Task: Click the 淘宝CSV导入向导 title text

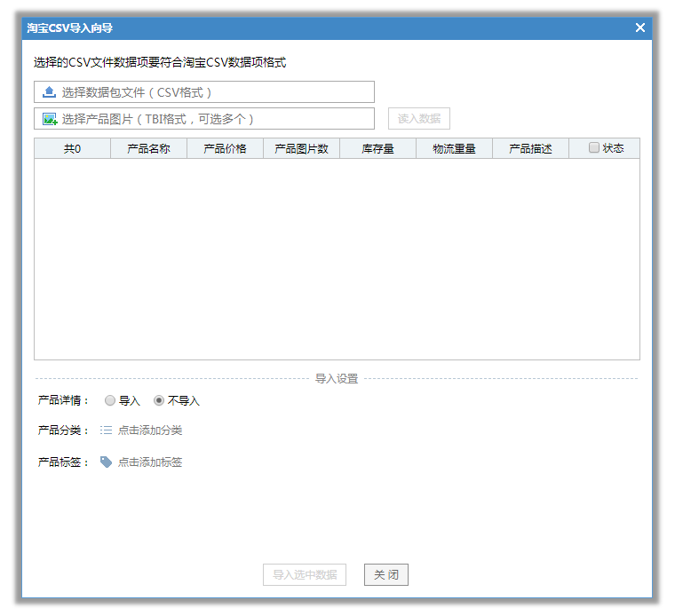Action: (70, 28)
